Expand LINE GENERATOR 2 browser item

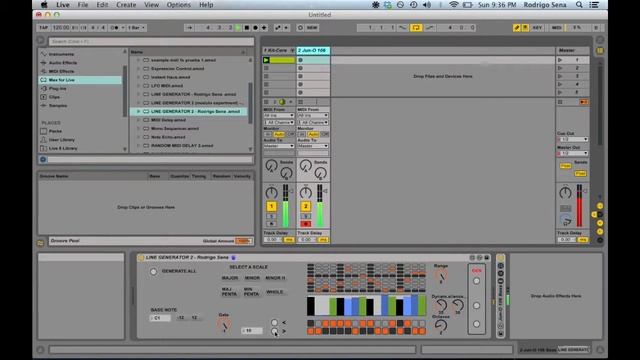[x=138, y=111]
